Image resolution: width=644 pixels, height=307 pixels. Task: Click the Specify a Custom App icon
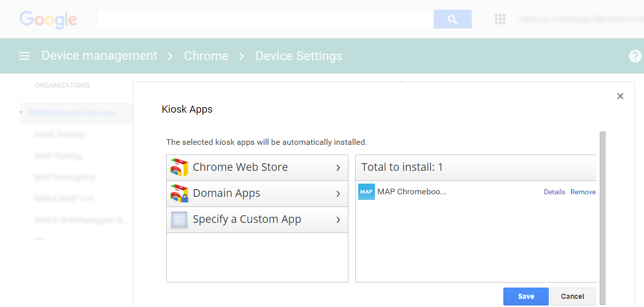tap(179, 220)
